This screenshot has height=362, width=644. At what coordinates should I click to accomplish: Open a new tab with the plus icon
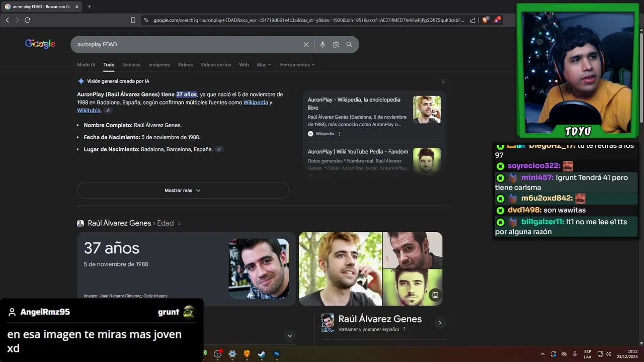click(89, 7)
